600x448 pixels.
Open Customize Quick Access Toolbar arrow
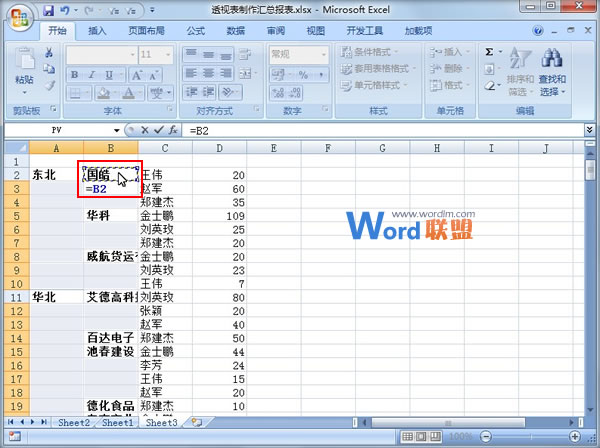click(152, 10)
